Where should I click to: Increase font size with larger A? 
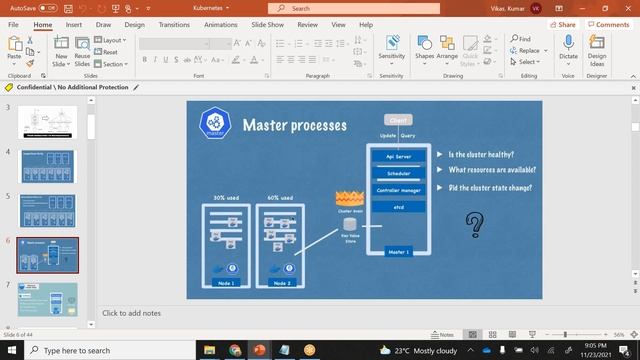(x=237, y=43)
